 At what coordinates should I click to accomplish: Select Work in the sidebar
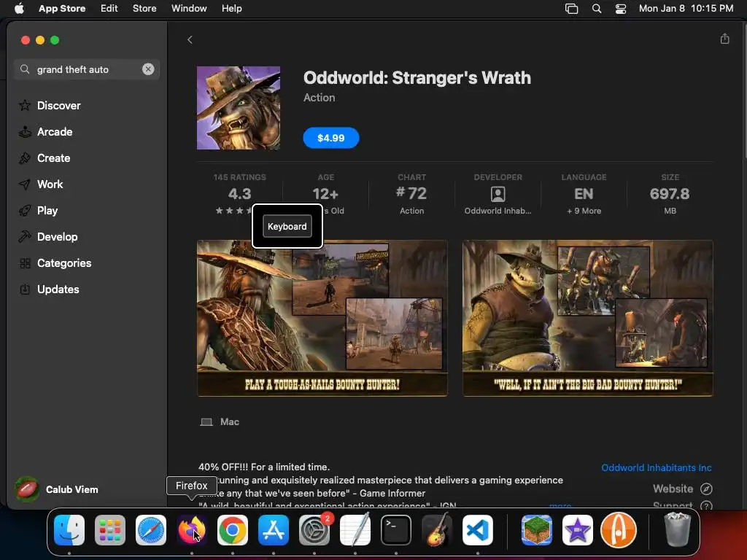tap(50, 184)
